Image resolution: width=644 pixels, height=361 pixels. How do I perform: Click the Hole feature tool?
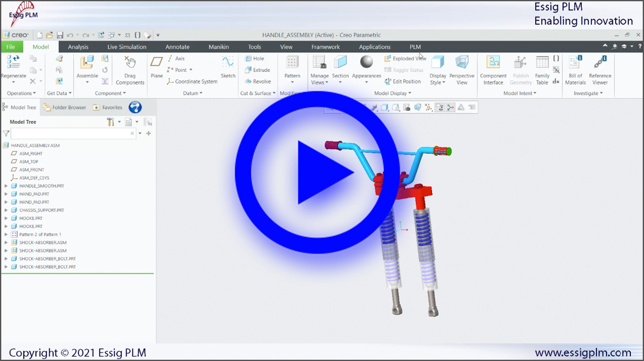tap(255, 58)
